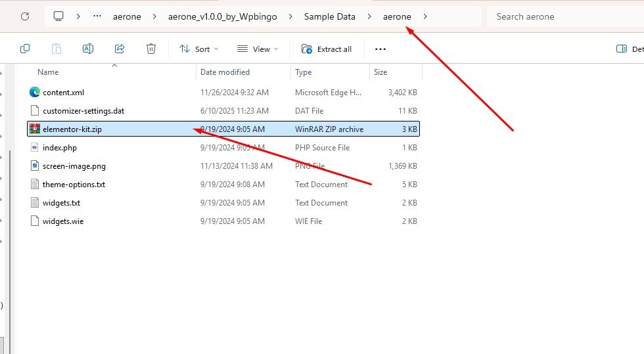
Task: Click the This PC monitor icon in the breadcrumb
Action: click(58, 16)
